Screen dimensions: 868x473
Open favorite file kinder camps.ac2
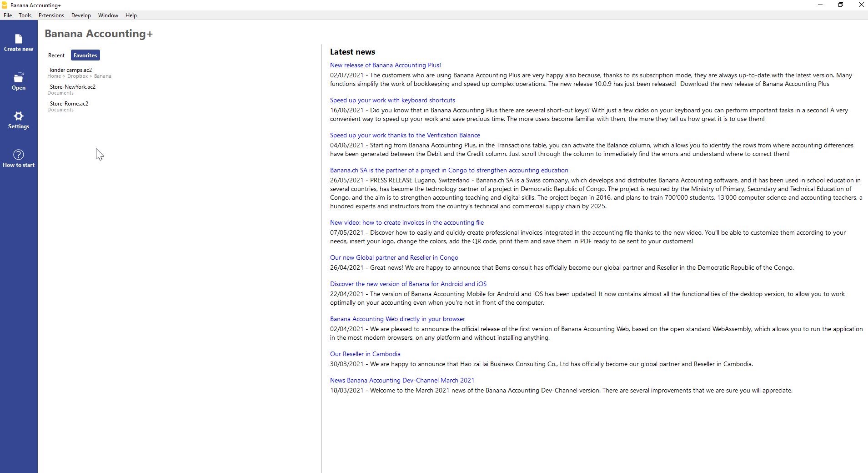click(71, 70)
